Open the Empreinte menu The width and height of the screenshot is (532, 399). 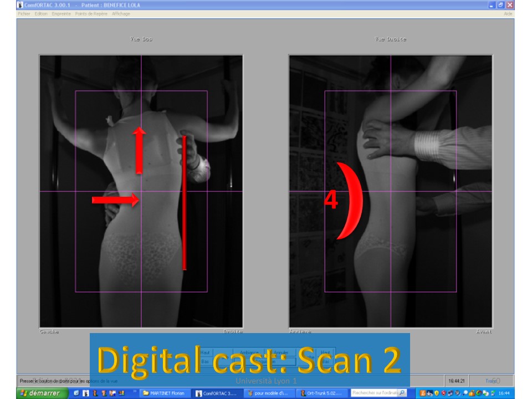click(x=62, y=14)
